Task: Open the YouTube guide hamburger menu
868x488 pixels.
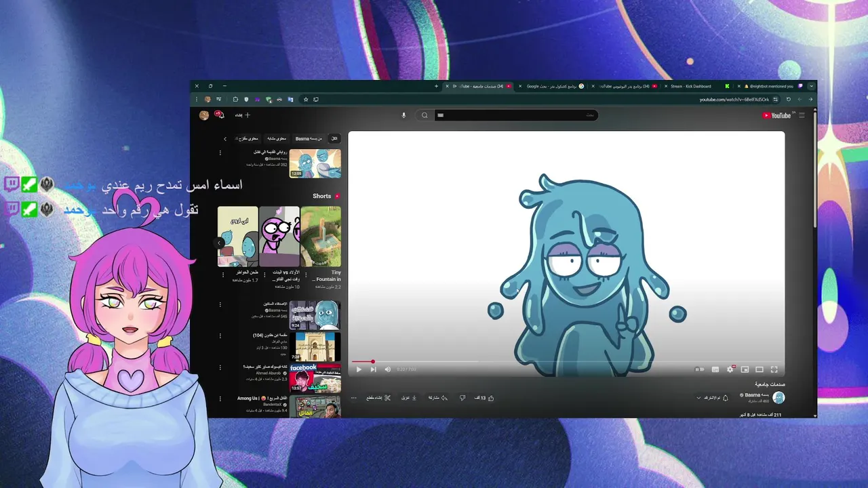Action: pyautogui.click(x=802, y=115)
